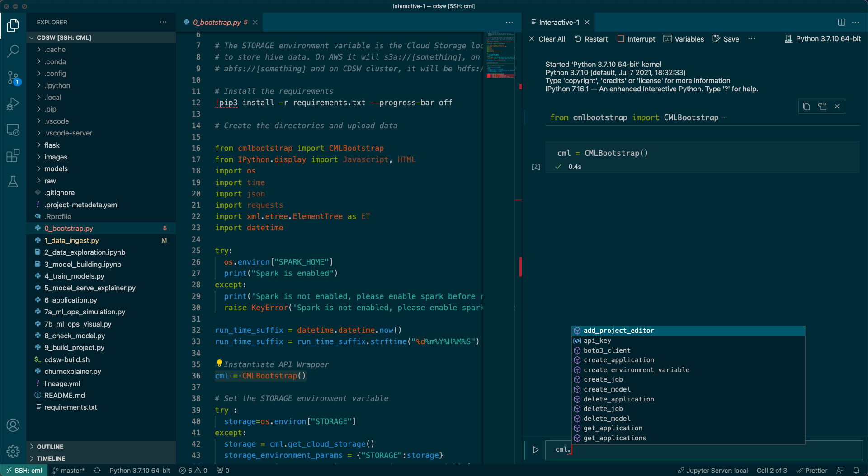Split the Interactive-1 editor
Image resolution: width=868 pixels, height=476 pixels.
[x=841, y=22]
